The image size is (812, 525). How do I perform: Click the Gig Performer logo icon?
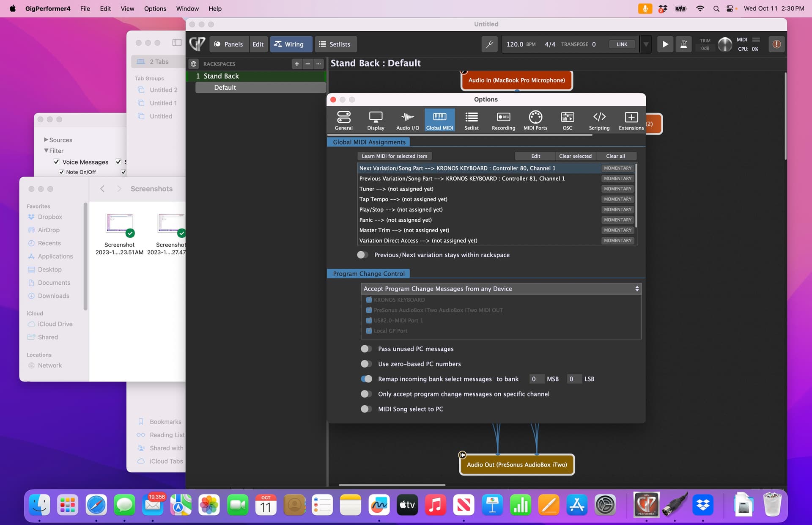coord(197,44)
